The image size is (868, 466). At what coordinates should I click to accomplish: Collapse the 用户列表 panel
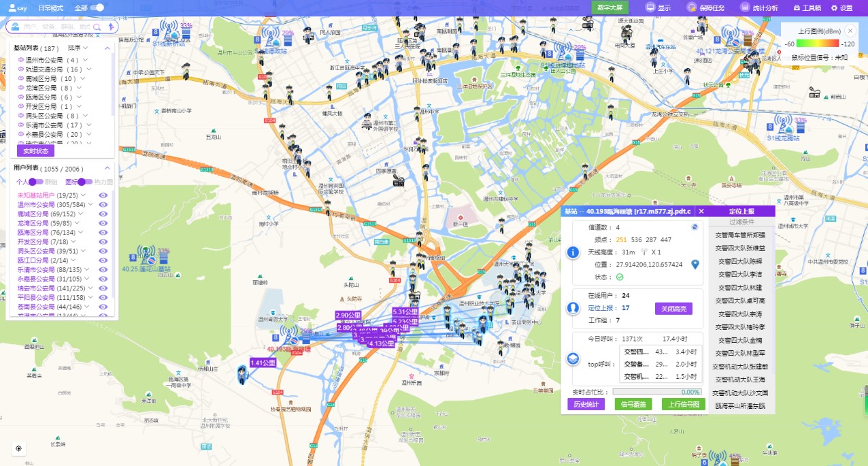107,168
